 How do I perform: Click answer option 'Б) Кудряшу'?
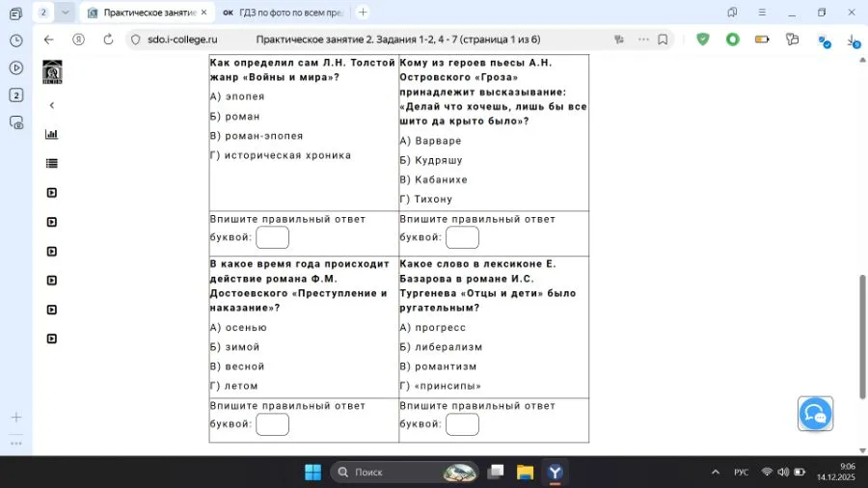[431, 160]
